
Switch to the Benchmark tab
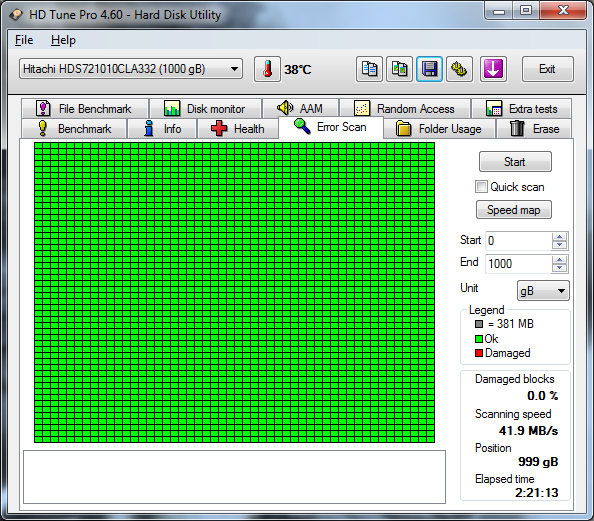(x=75, y=129)
